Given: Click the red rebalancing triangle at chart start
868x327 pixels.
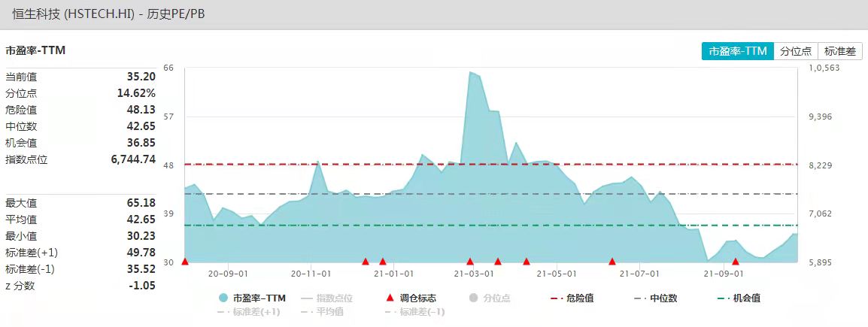Looking at the screenshot, I should tap(185, 261).
